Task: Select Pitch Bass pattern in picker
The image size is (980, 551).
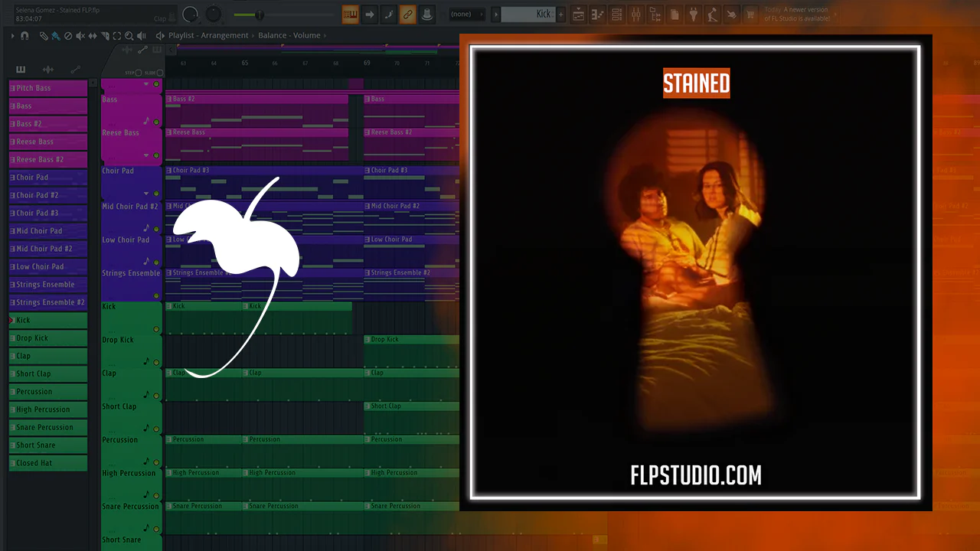Action: click(48, 88)
